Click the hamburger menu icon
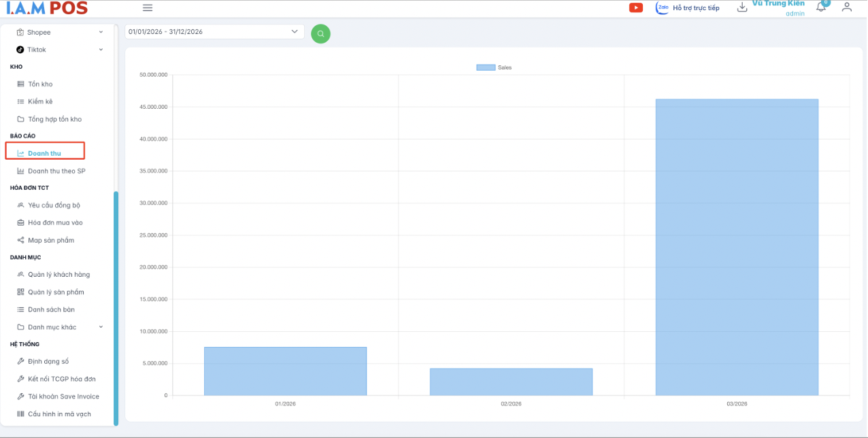Viewport: 868px width, 438px height. click(x=148, y=8)
